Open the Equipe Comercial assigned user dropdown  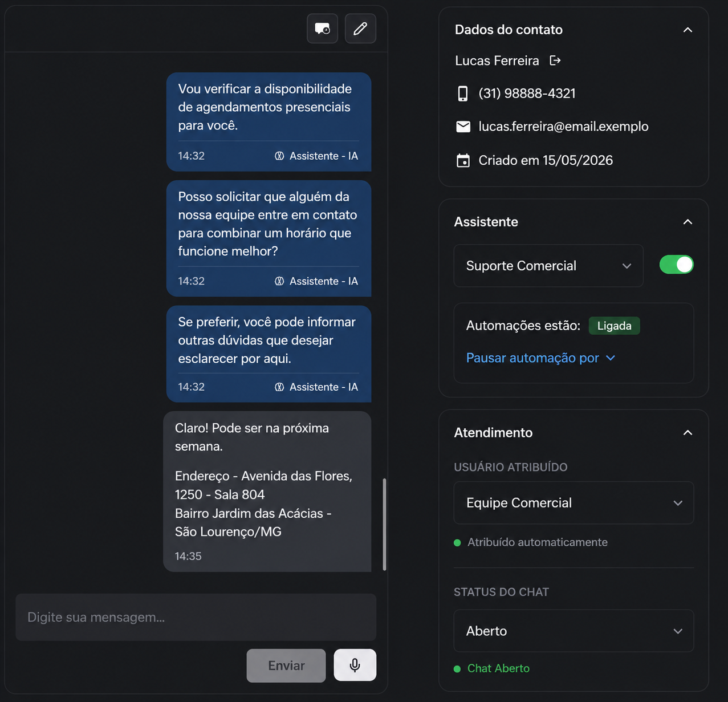pos(574,503)
